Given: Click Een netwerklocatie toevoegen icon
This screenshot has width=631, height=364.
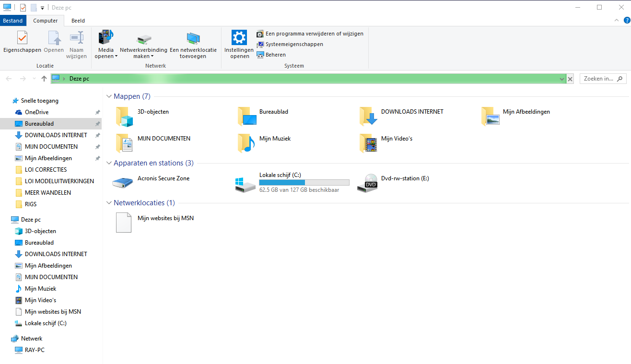Looking at the screenshot, I should tap(193, 38).
